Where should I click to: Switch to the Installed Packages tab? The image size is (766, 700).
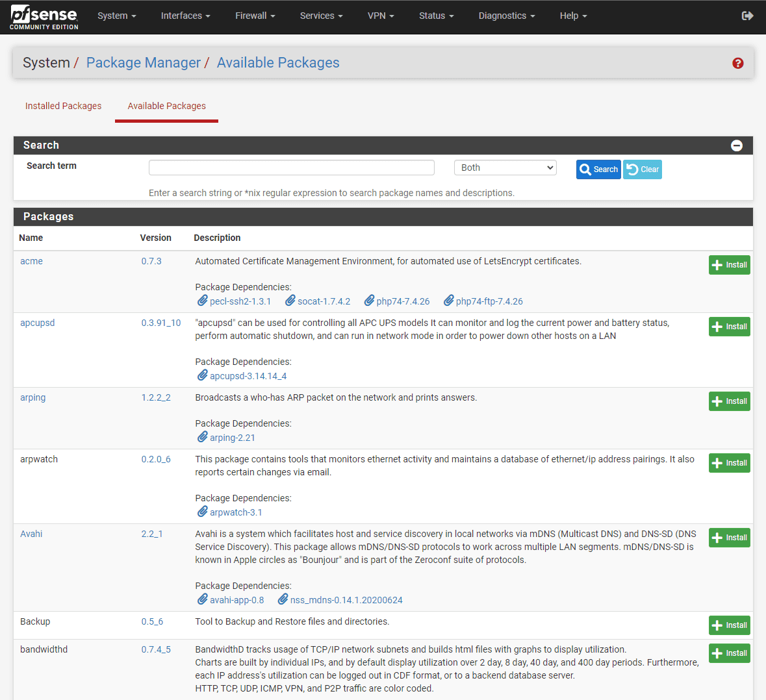pyautogui.click(x=64, y=106)
